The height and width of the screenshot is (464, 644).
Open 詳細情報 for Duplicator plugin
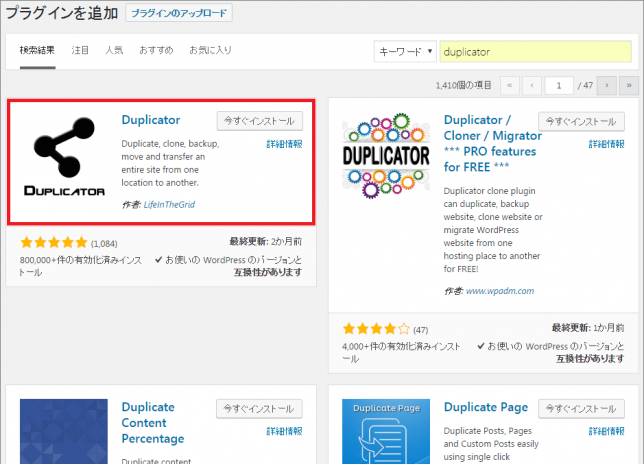(x=284, y=144)
